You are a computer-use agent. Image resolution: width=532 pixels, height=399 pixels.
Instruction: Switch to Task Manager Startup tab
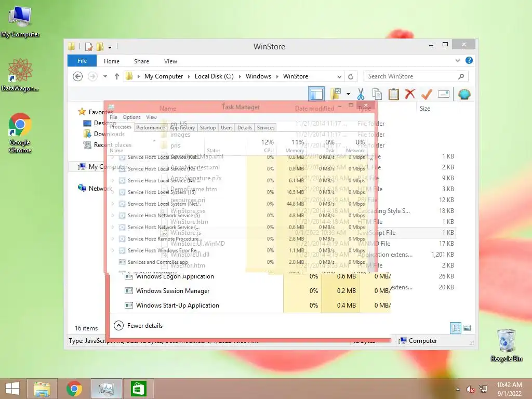tap(208, 128)
